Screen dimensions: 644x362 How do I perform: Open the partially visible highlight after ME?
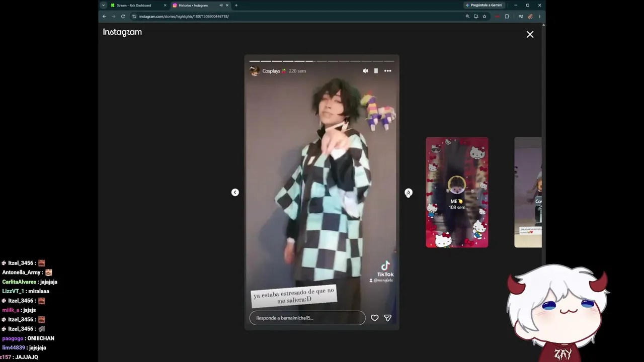pyautogui.click(x=528, y=192)
